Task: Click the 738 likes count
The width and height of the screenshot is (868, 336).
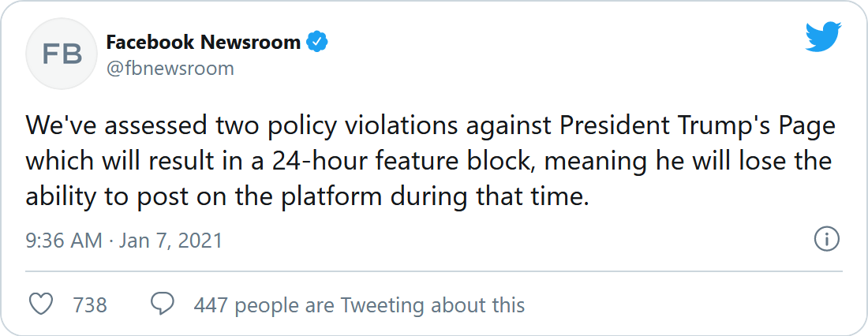Action: 90,305
